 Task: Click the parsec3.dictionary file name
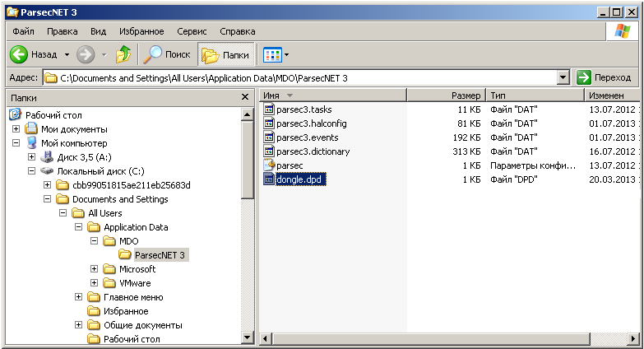pos(313,151)
